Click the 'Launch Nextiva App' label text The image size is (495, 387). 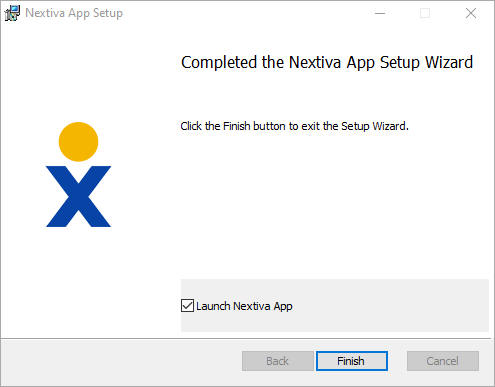(244, 306)
